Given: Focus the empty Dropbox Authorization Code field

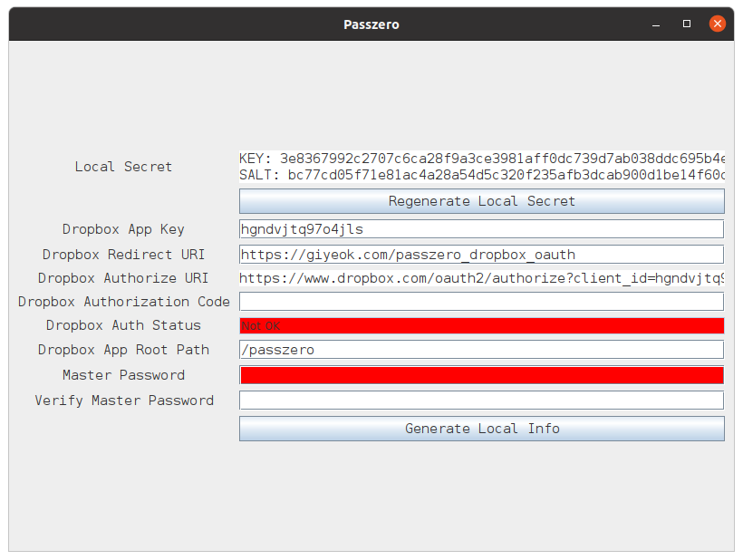Looking at the screenshot, I should tap(481, 302).
